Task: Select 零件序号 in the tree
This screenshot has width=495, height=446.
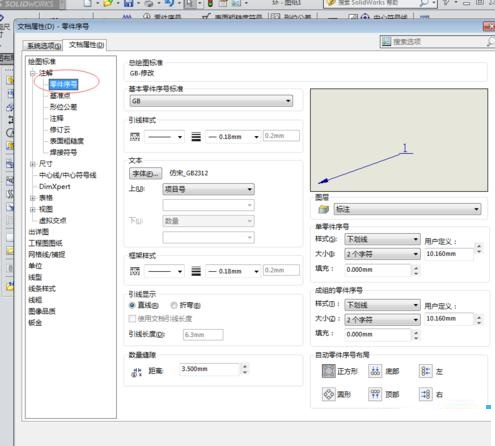Action: coord(63,84)
